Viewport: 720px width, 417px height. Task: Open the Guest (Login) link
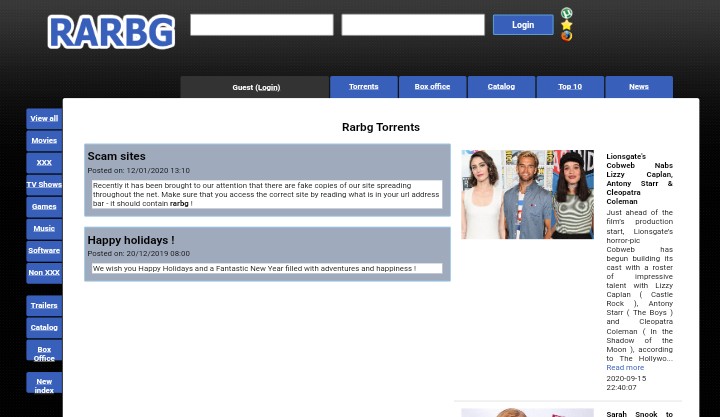point(256,87)
